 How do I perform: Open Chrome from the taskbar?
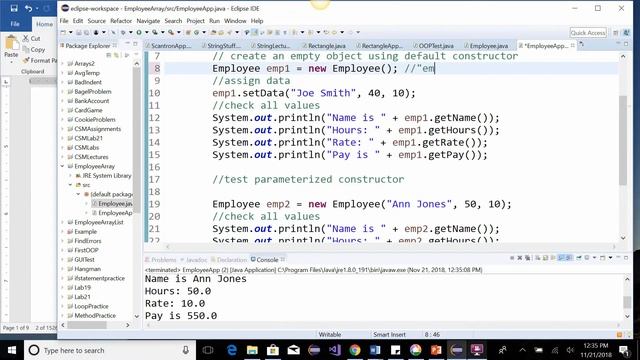pyautogui.click(x=355, y=350)
